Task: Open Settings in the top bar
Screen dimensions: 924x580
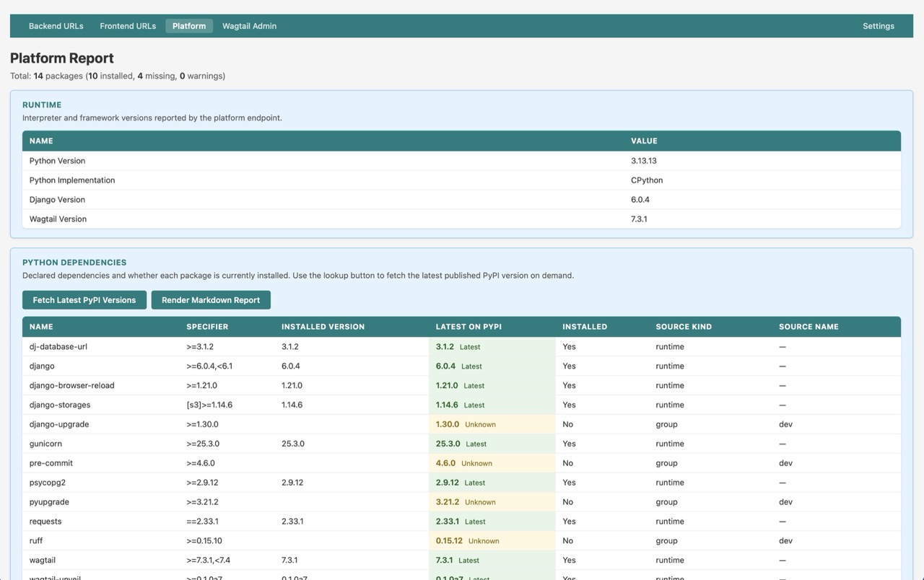Action: [879, 26]
